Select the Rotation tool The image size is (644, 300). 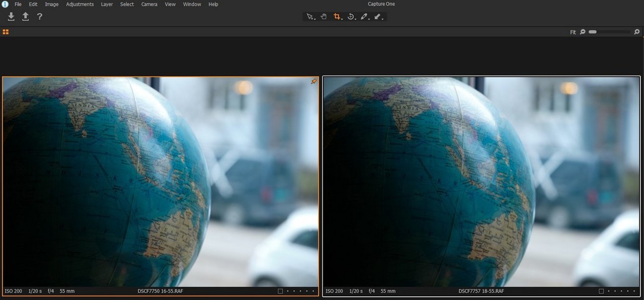[x=351, y=17]
